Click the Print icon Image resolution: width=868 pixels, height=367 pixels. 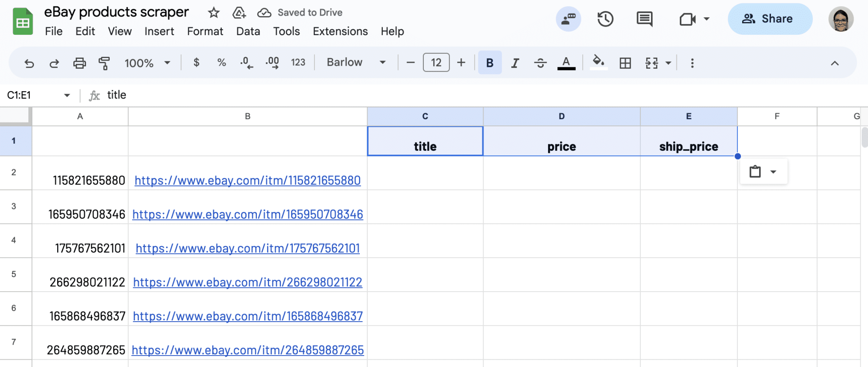tap(79, 63)
